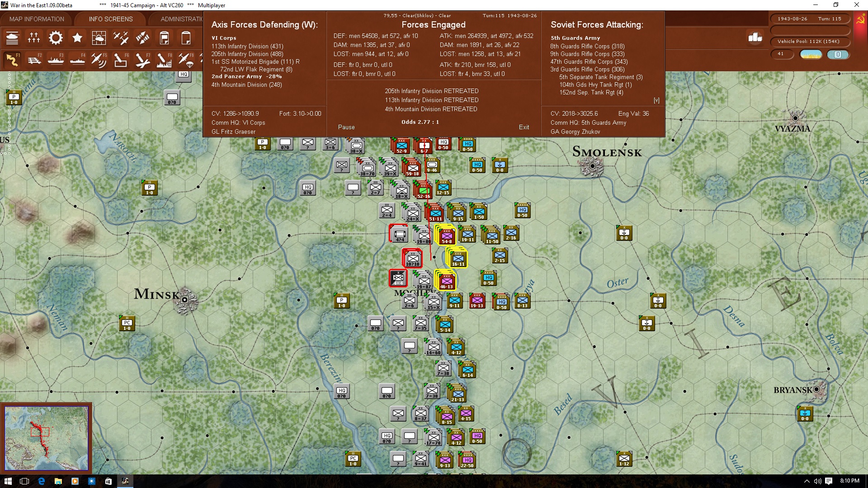This screenshot has height=488, width=868.
Task: Click Exit in combat report
Action: 524,127
